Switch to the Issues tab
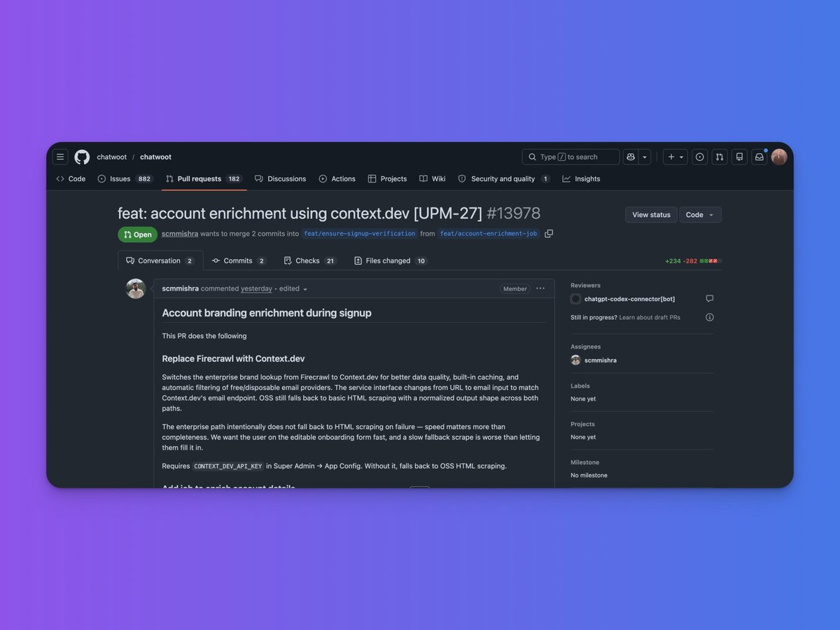The image size is (840, 630). pos(125,178)
